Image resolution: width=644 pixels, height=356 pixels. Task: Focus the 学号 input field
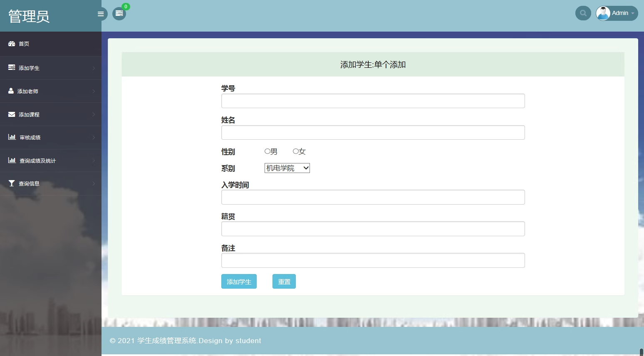373,101
